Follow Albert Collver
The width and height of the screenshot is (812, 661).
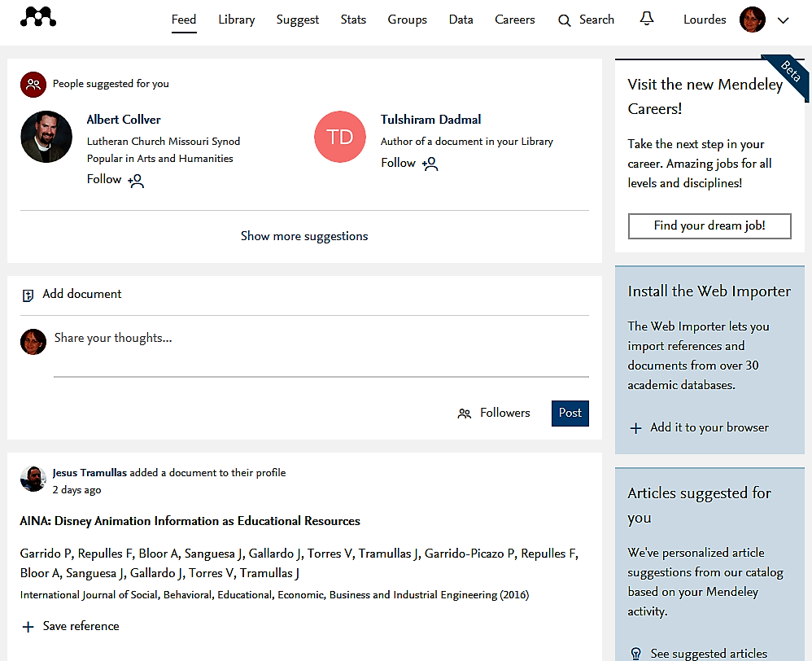[x=104, y=179]
